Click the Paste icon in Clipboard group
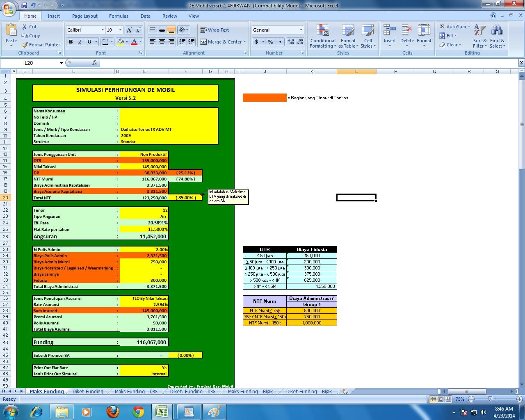 tap(11, 31)
